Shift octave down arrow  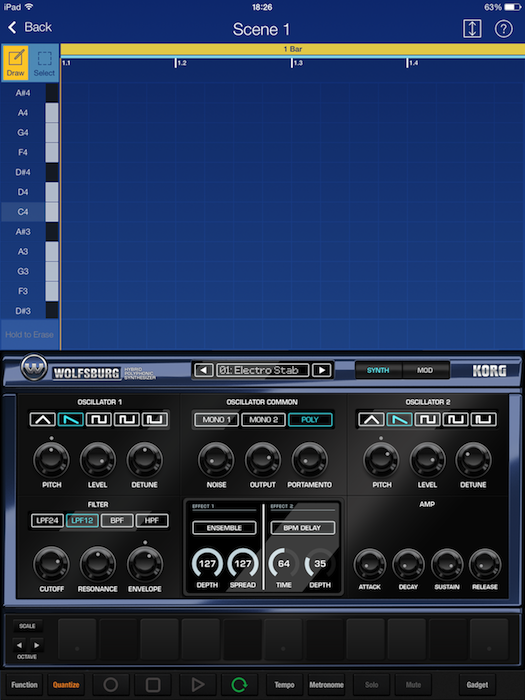(x=19, y=645)
